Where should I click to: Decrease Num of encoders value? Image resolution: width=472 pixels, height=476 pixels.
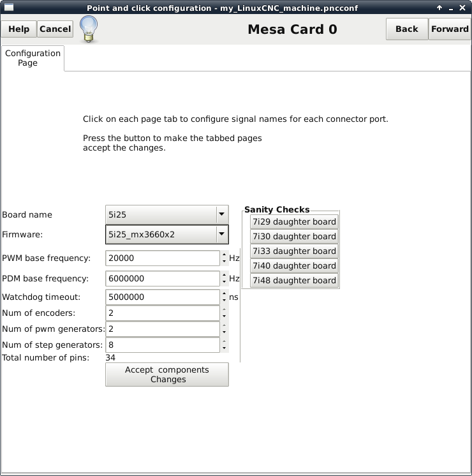pyautogui.click(x=224, y=316)
